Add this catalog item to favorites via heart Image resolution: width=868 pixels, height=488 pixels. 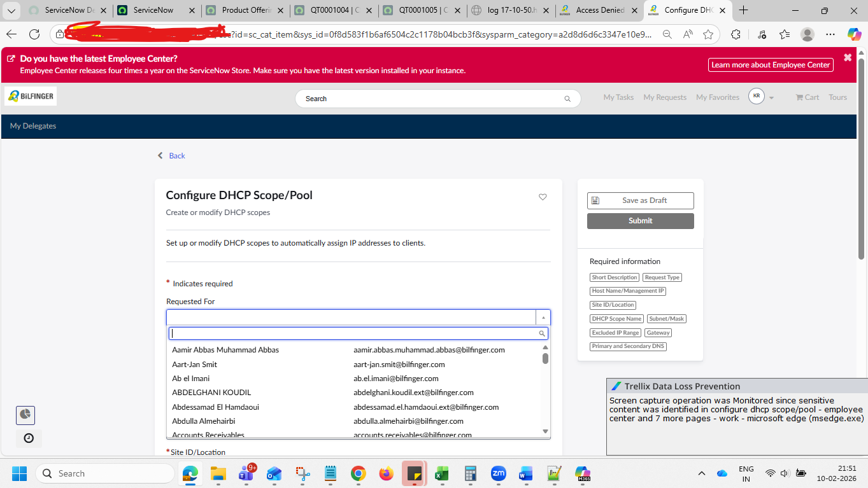click(543, 197)
